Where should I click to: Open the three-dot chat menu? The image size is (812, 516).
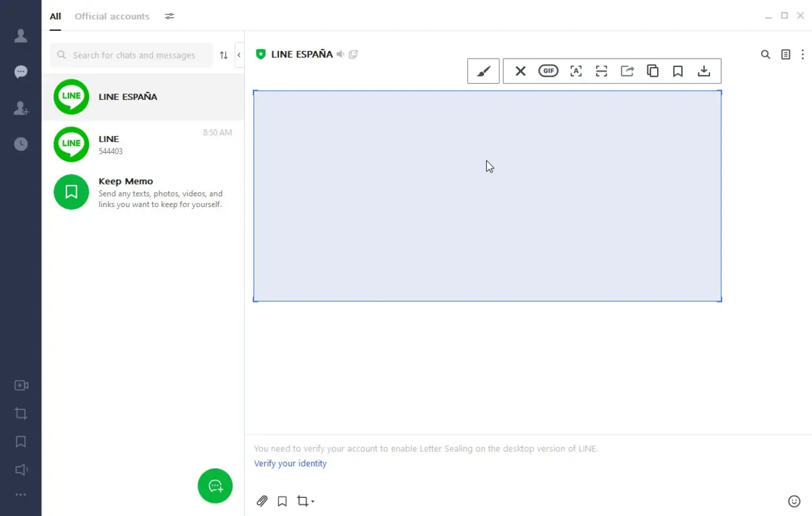[804, 54]
